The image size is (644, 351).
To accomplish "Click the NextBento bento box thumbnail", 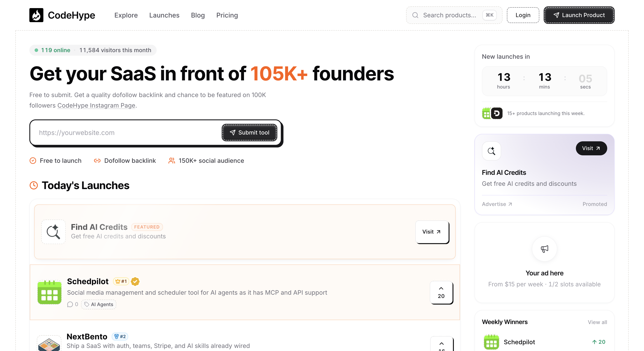I will 49,344.
